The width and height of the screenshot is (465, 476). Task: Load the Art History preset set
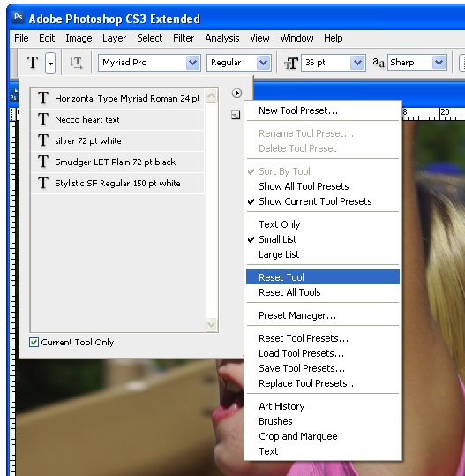tap(323, 406)
